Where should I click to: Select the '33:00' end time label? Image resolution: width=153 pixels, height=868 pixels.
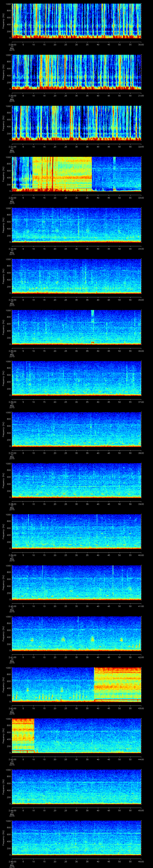(x=141, y=198)
